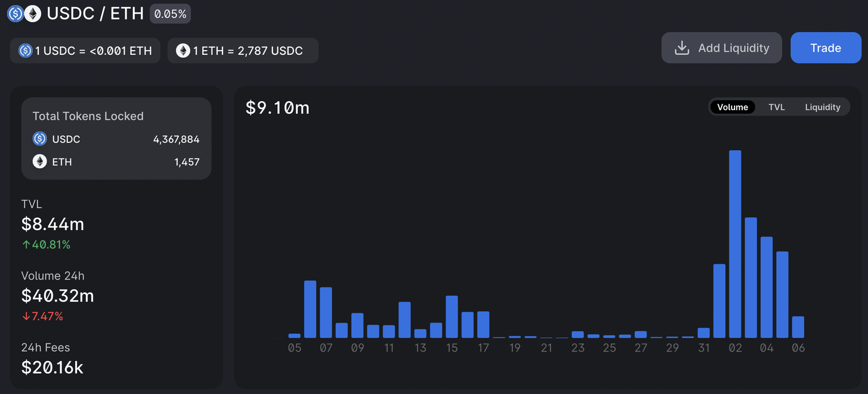Click the TVL value $8.44m
868x394 pixels.
(52, 224)
